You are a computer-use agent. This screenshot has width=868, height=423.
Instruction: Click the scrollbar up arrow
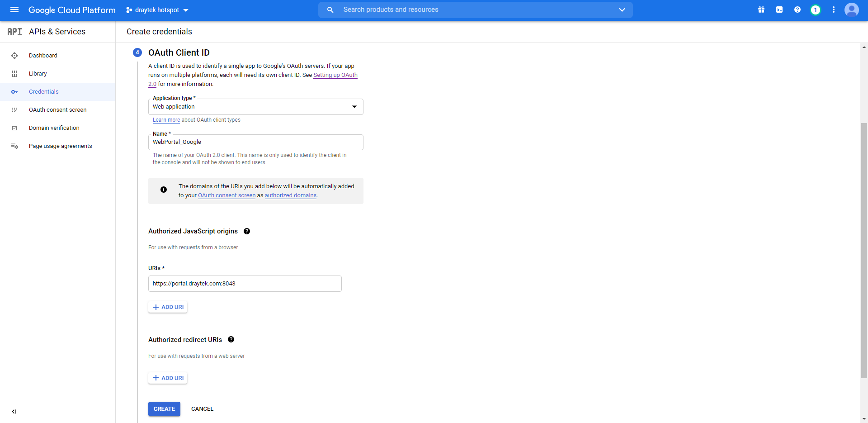tap(864, 47)
